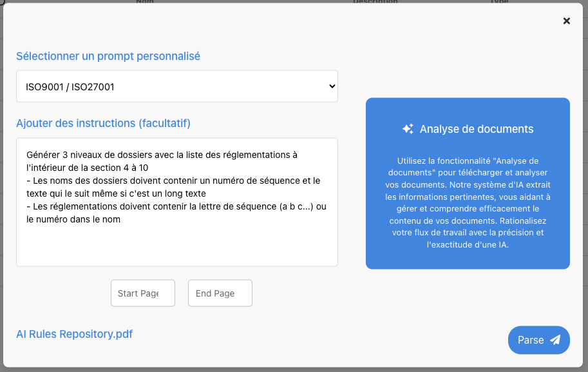Click the 'Sélectionner un prompt personnalisé' label

click(x=108, y=56)
